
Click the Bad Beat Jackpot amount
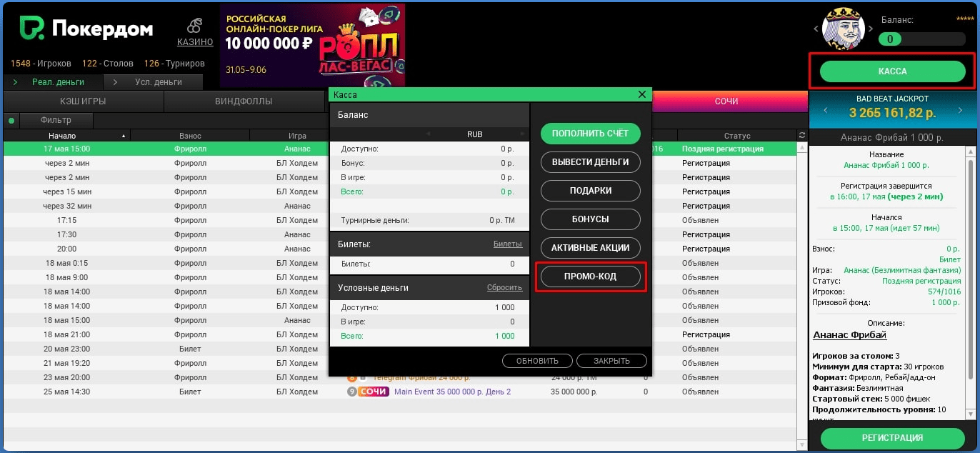(x=892, y=113)
